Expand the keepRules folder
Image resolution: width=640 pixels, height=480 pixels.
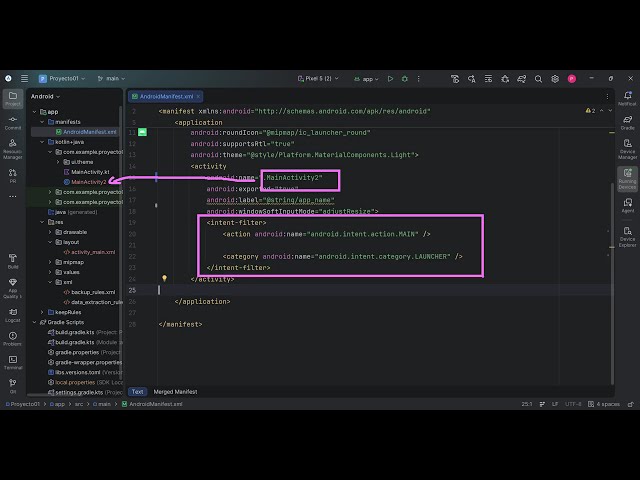click(42, 312)
